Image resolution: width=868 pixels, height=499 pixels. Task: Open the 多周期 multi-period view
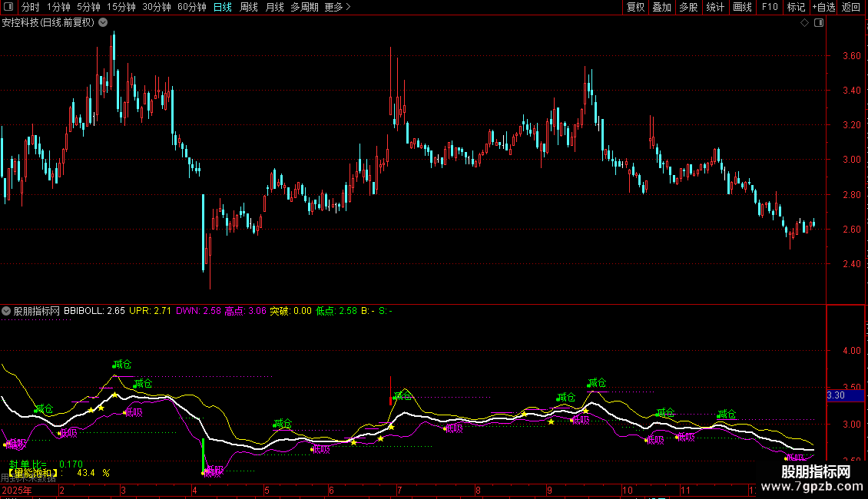[303, 8]
